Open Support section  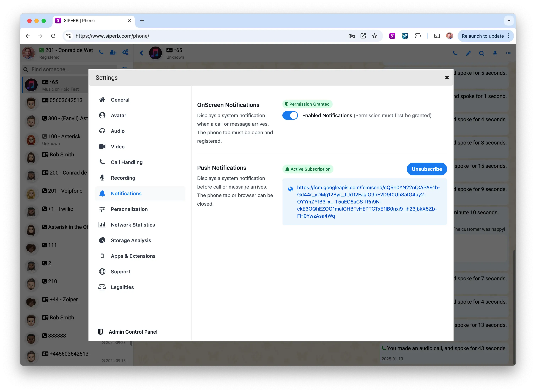point(140,272)
